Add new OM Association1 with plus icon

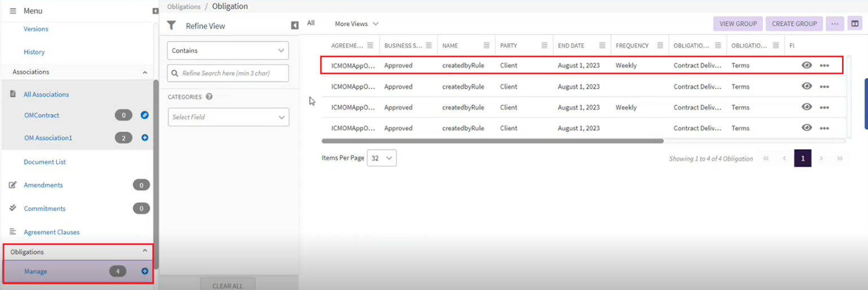[x=144, y=137]
